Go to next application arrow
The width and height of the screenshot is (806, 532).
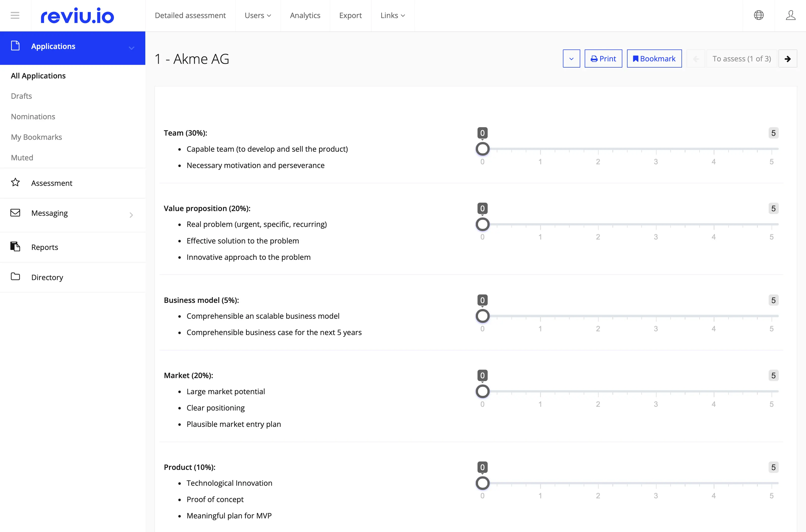[x=787, y=59]
